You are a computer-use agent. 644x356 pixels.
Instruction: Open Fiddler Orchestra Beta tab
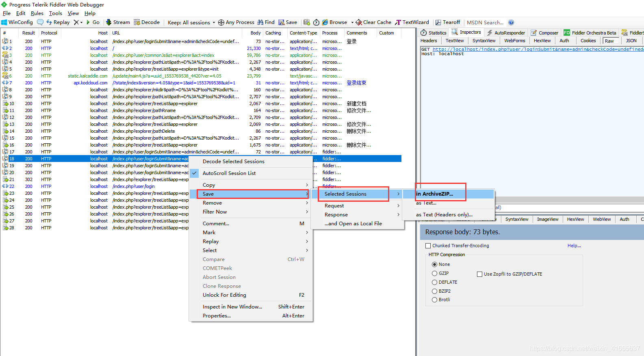click(x=590, y=32)
